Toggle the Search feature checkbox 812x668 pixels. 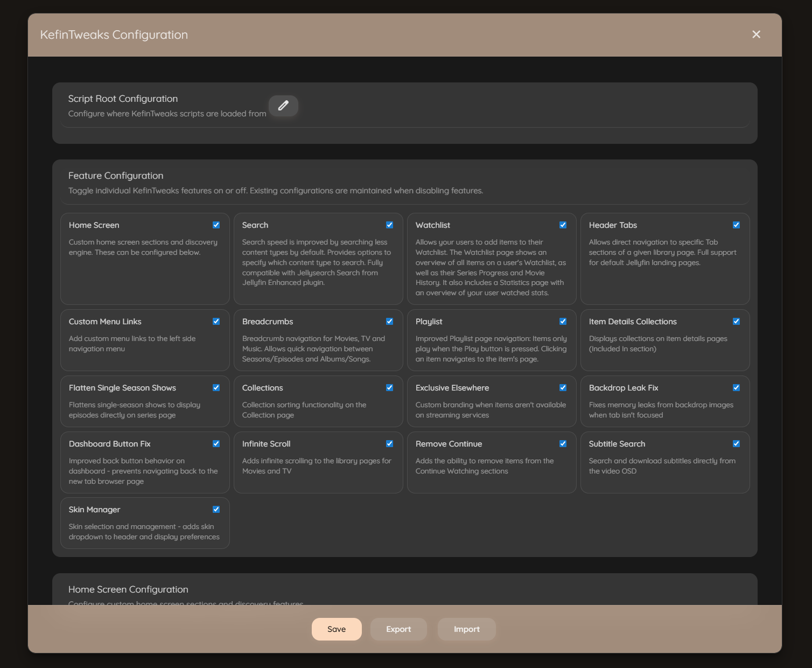coord(389,225)
